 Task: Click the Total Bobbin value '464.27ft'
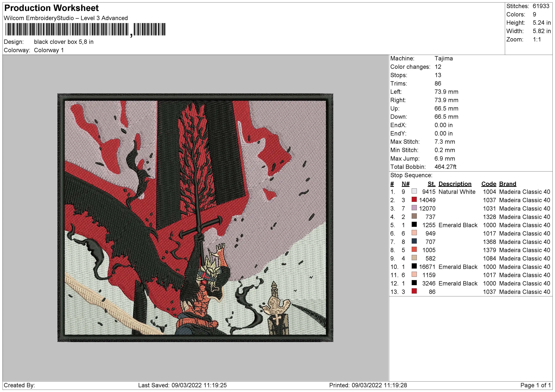coord(446,167)
